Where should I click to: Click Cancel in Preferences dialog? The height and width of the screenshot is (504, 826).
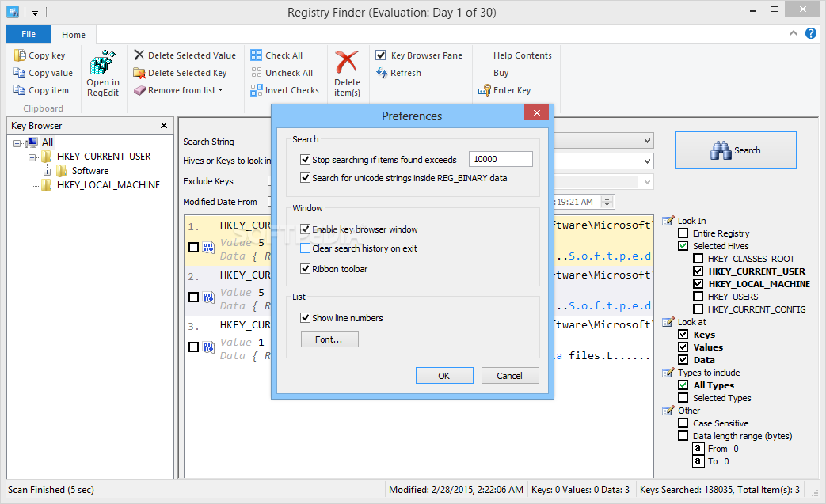pyautogui.click(x=509, y=376)
